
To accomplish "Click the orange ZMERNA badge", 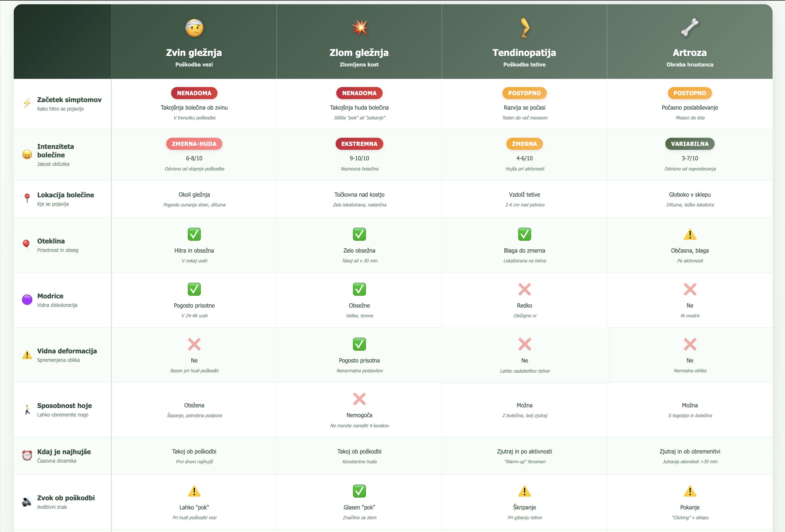I will tap(525, 144).
